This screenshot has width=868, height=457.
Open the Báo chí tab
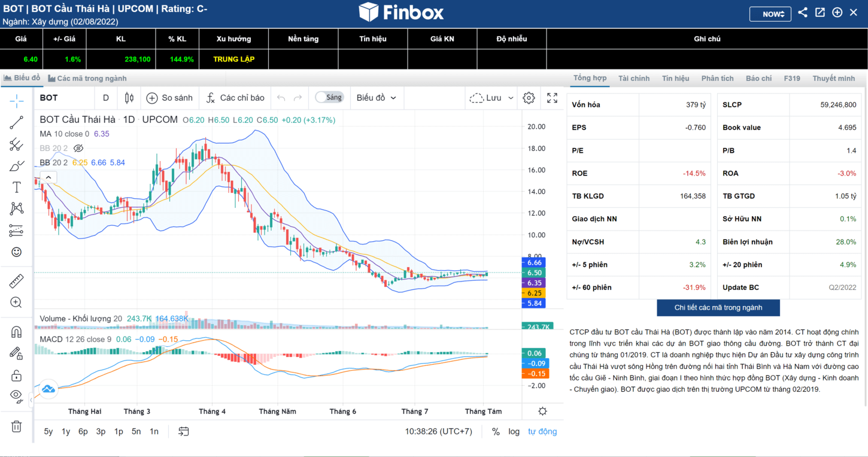point(758,78)
